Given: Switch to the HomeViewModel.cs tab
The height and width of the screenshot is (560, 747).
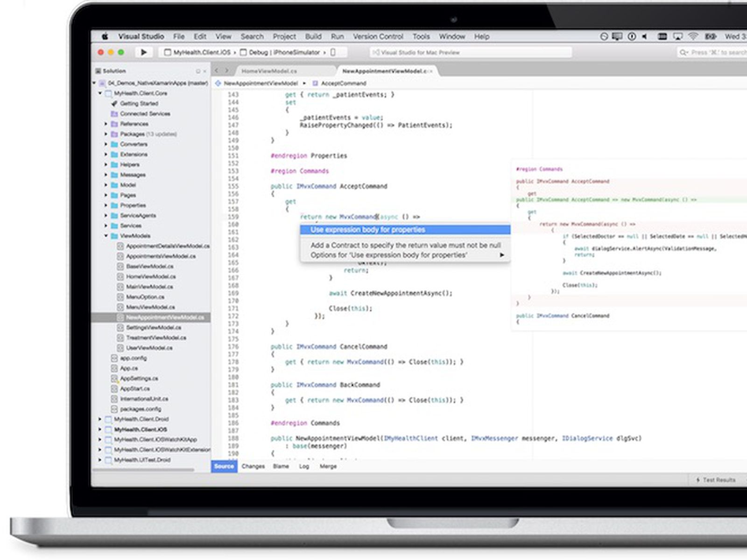Looking at the screenshot, I should [x=269, y=71].
